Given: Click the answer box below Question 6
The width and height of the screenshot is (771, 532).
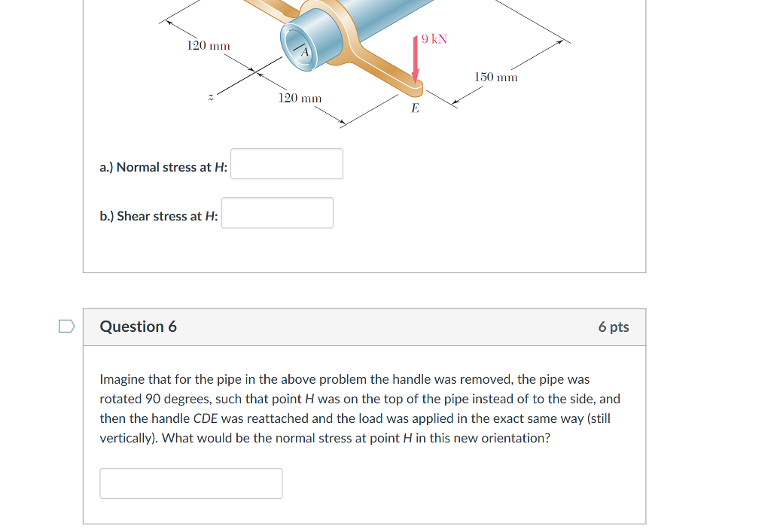Looking at the screenshot, I should [x=190, y=482].
